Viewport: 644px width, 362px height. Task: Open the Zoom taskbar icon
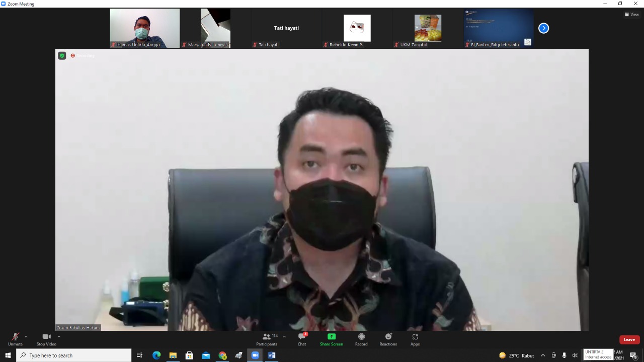[x=255, y=355]
